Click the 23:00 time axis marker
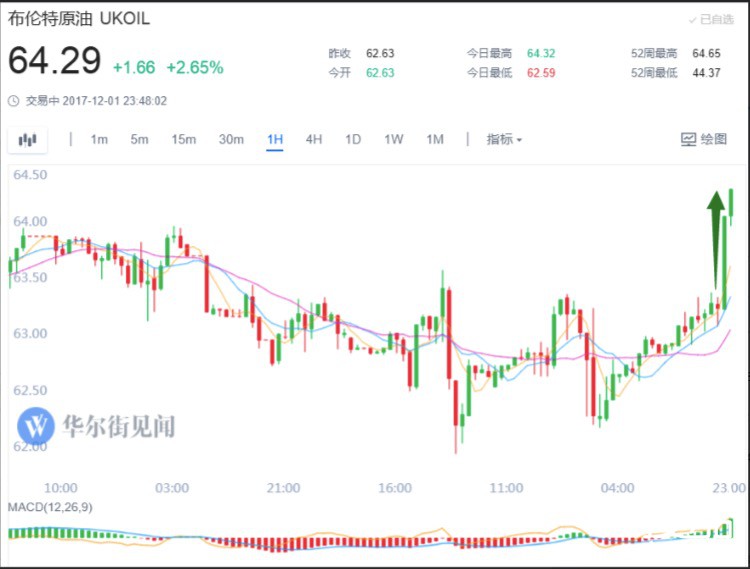Screen dimensions: 750x569 tap(728, 488)
